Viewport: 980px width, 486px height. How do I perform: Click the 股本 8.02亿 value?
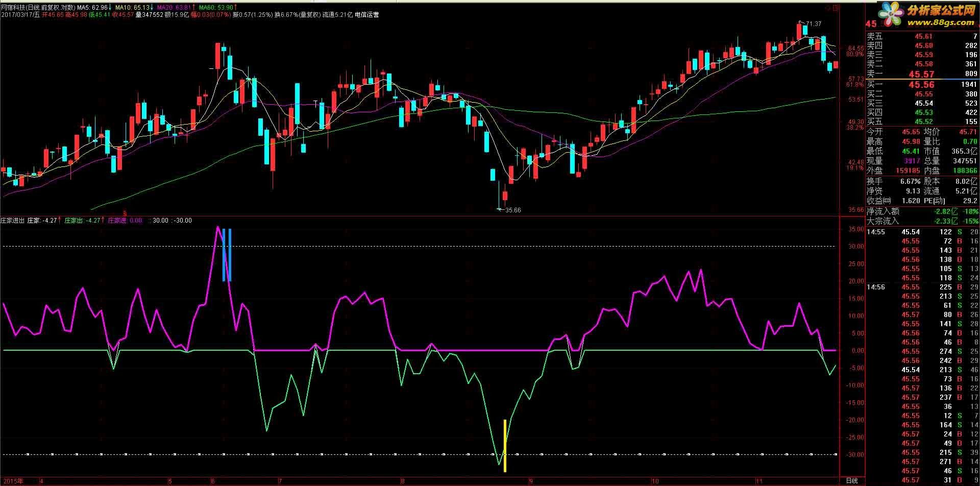[967, 181]
